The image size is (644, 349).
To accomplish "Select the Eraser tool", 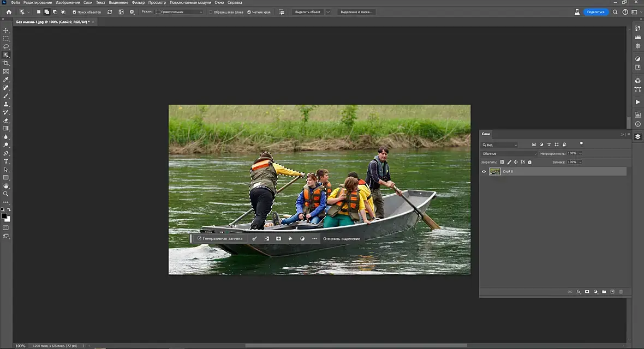I will click(x=6, y=121).
